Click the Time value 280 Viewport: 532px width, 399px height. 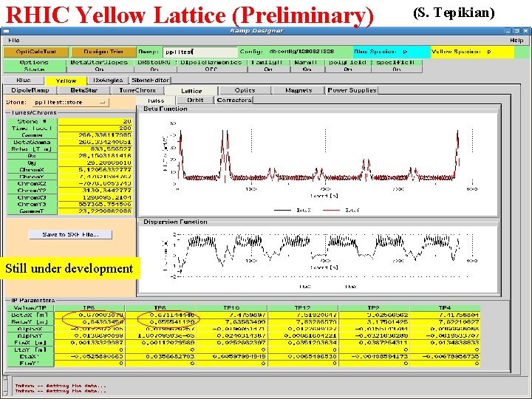[x=95, y=129]
